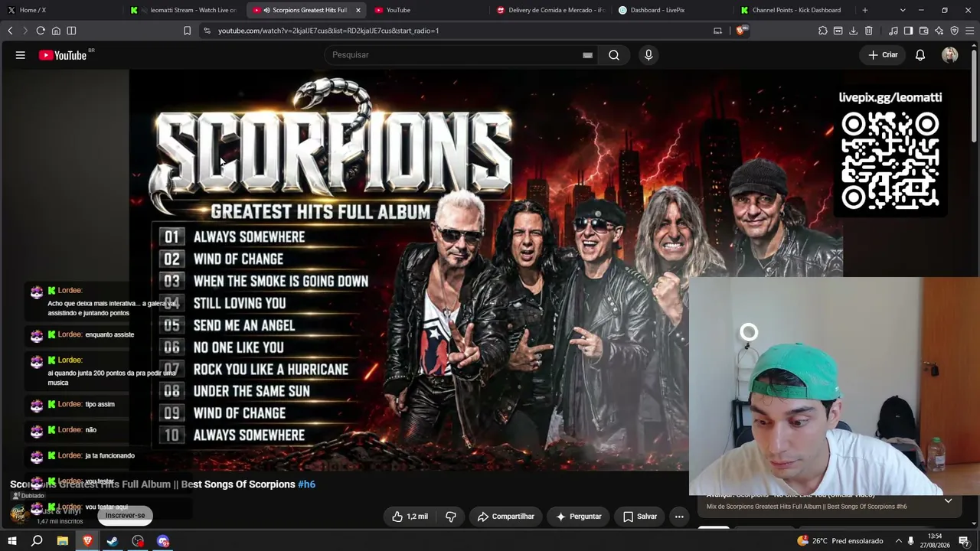
Task: Open the Brave VPN shield icon
Action: click(954, 31)
